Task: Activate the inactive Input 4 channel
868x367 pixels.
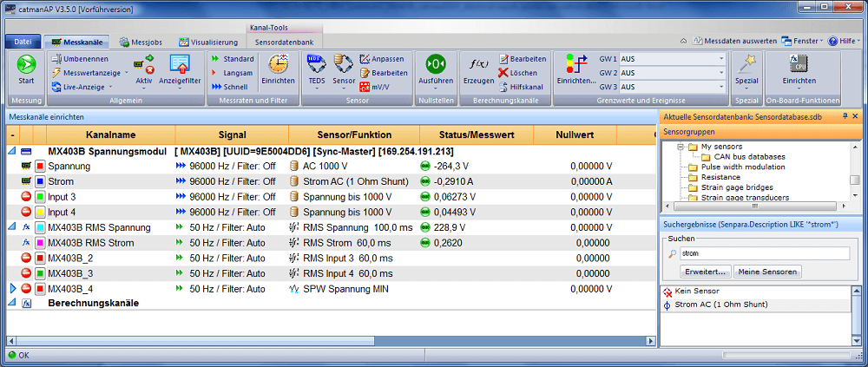Action: [25, 212]
